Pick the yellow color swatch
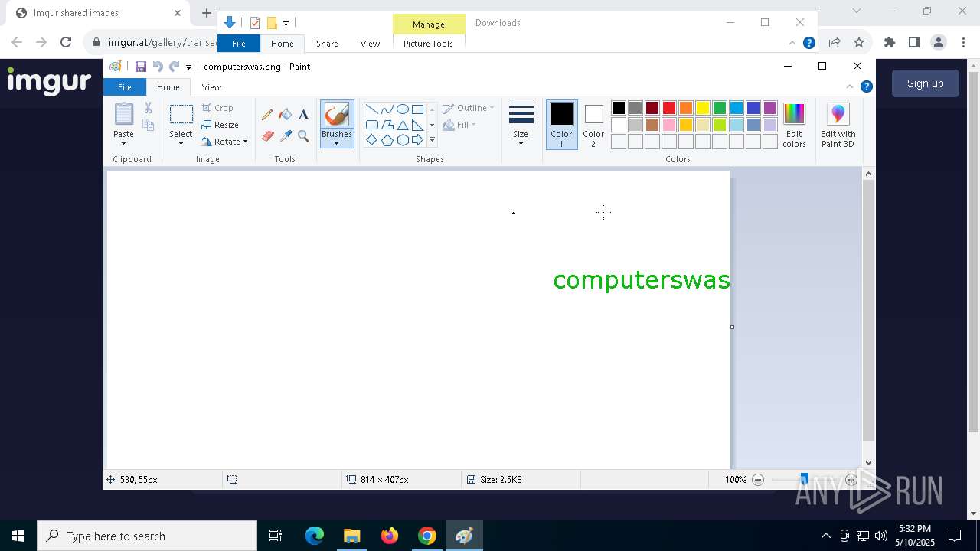The image size is (980, 551). (x=703, y=108)
